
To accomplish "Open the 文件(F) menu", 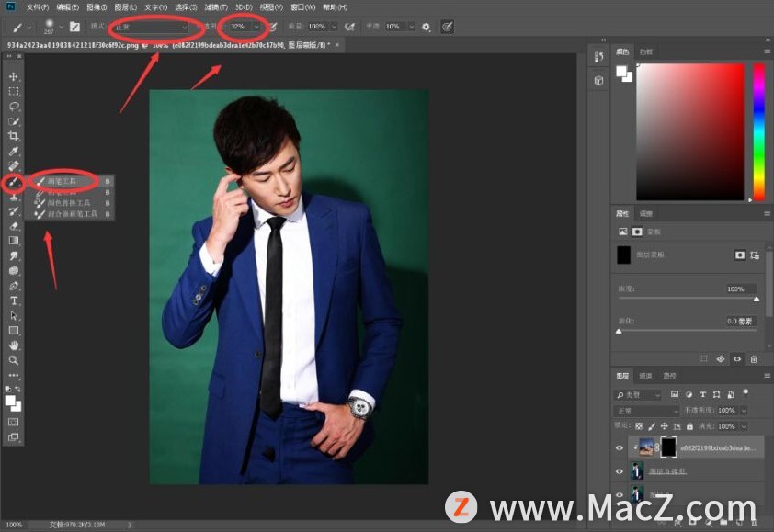I will [x=38, y=7].
